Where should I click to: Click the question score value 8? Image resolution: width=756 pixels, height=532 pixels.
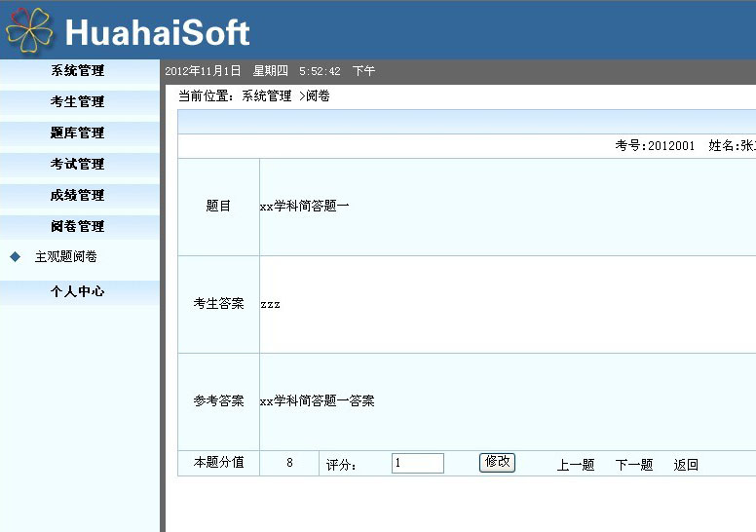[x=289, y=463]
